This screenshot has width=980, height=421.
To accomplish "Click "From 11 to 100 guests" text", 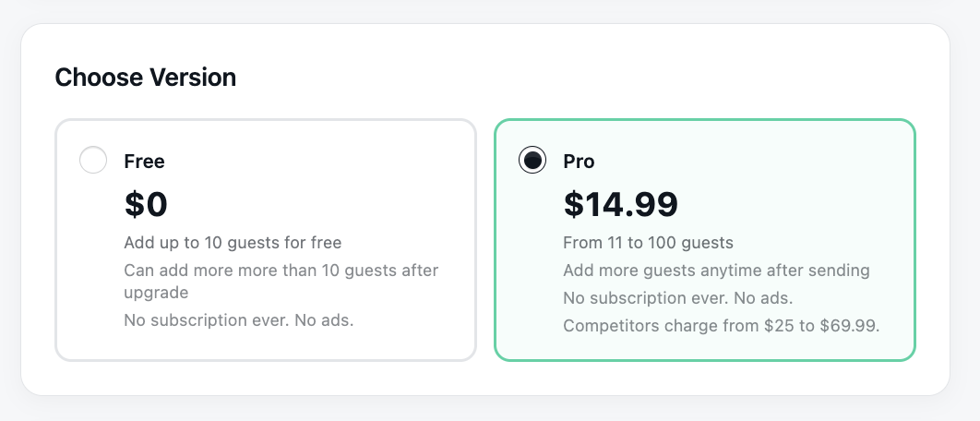I will pos(648,244).
